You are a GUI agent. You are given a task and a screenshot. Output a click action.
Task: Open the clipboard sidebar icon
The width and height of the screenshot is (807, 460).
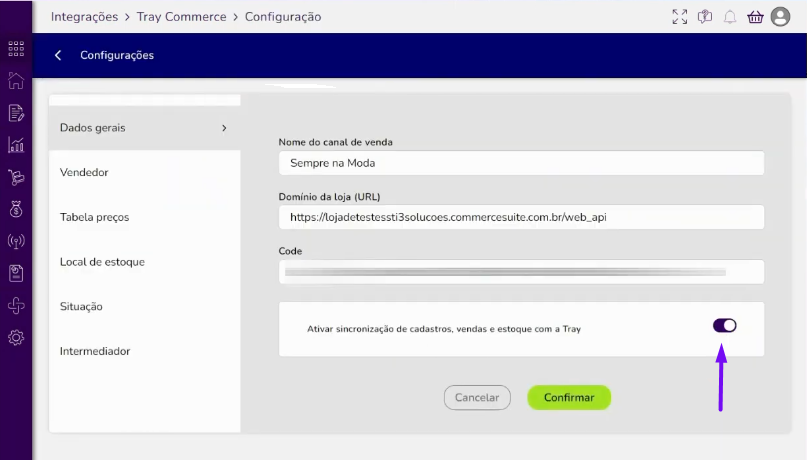(x=16, y=273)
